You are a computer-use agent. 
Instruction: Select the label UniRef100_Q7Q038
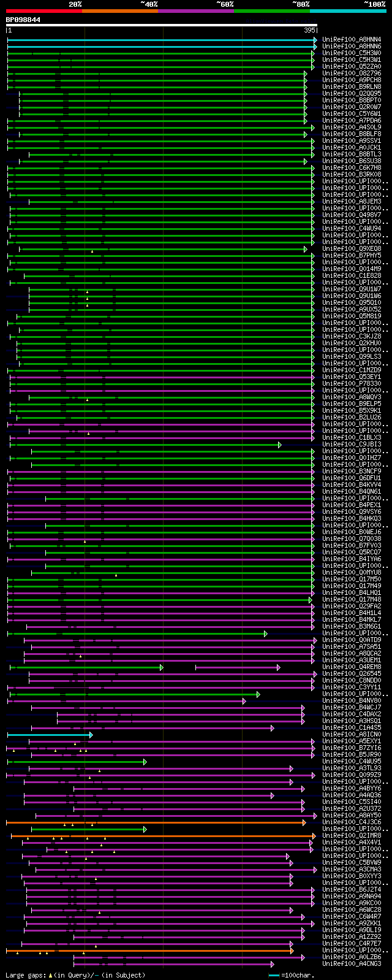(x=352, y=538)
